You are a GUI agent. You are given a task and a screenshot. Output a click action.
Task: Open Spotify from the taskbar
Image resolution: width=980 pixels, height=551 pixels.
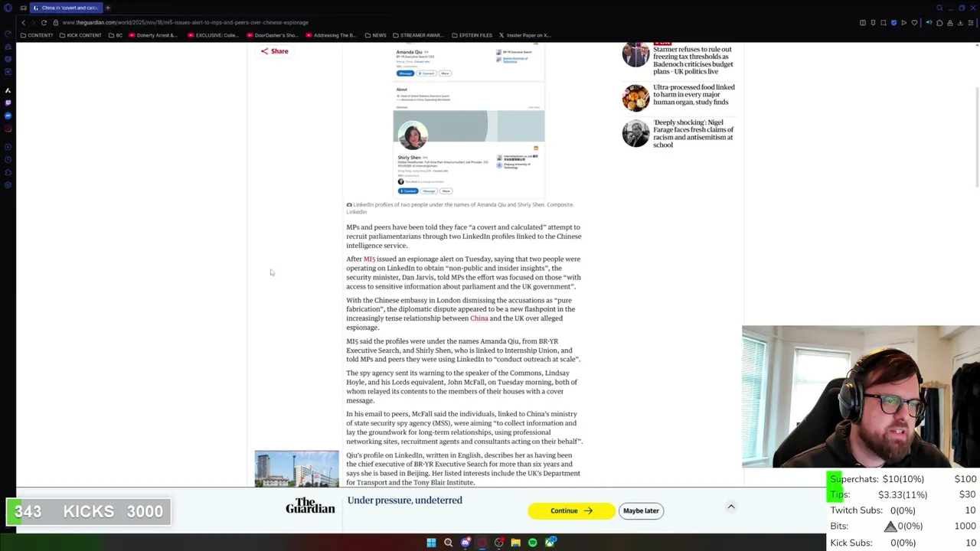coord(533,543)
